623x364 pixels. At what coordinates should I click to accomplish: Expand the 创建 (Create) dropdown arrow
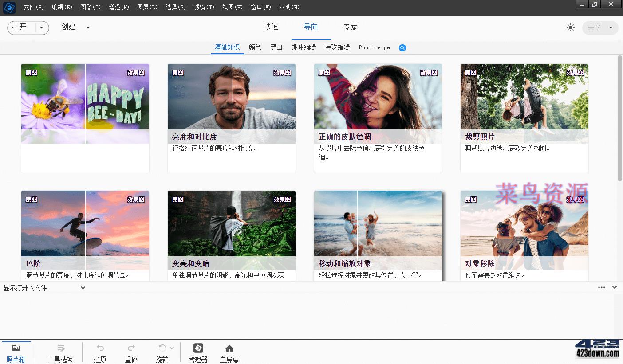click(x=88, y=27)
